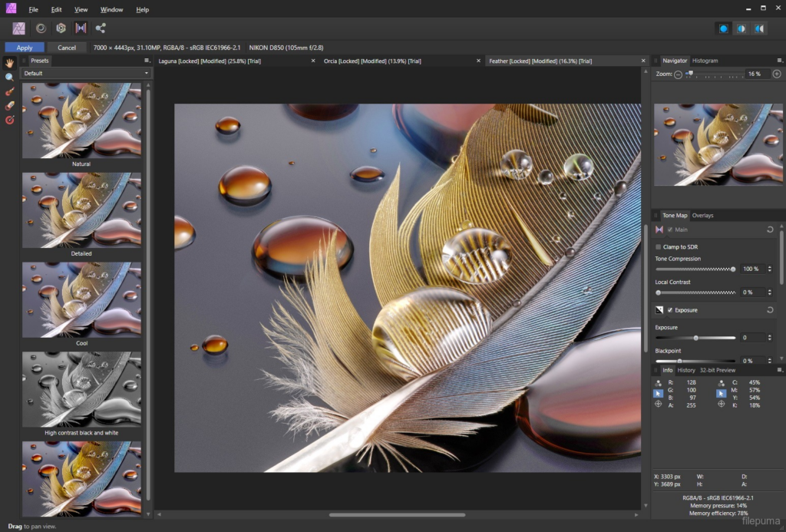
Task: Switch to split view compare mode
Action: point(741,28)
